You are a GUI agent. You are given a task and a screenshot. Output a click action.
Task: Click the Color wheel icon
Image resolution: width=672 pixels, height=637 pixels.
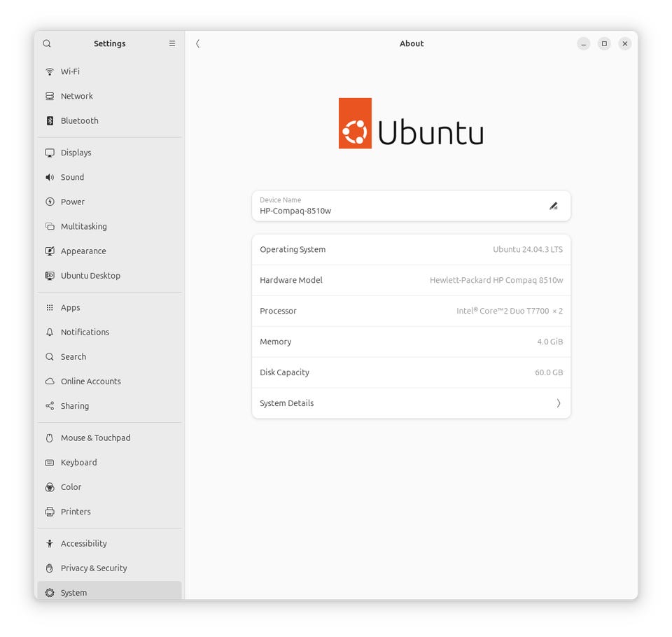click(x=50, y=487)
